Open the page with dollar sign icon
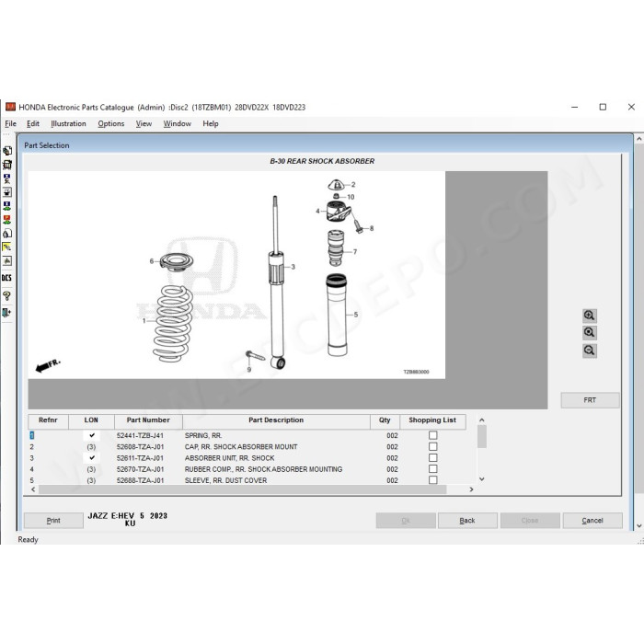The height and width of the screenshot is (644, 644). coord(7,234)
